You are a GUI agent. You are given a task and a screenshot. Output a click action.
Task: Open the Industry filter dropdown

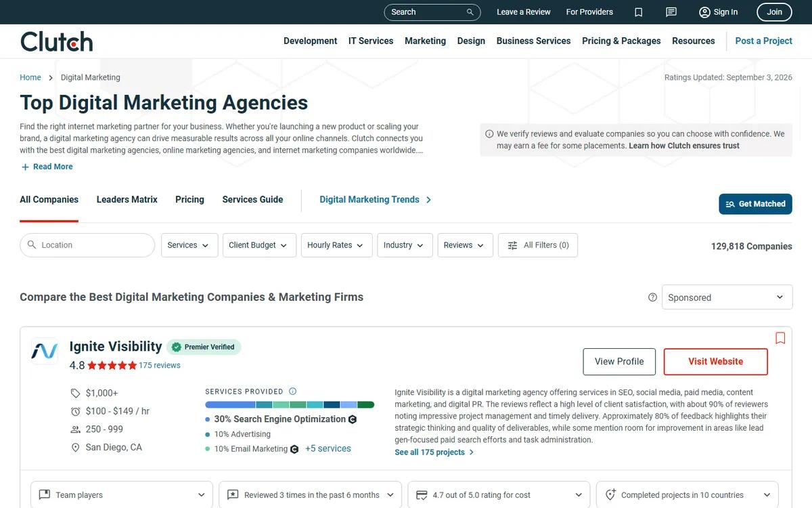click(x=405, y=245)
